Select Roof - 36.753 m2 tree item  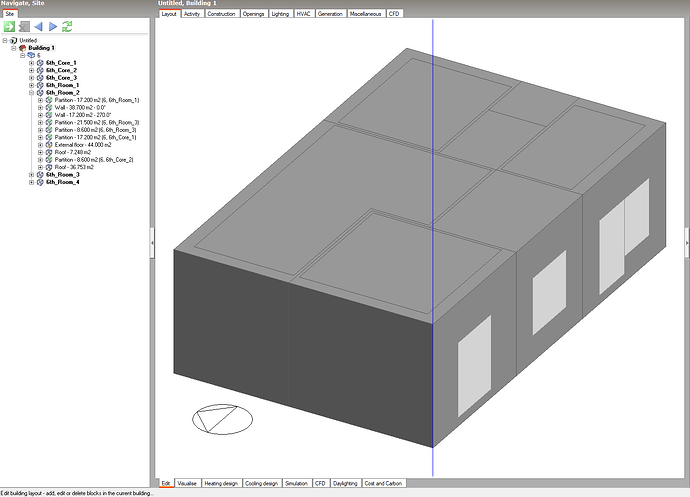[81, 167]
